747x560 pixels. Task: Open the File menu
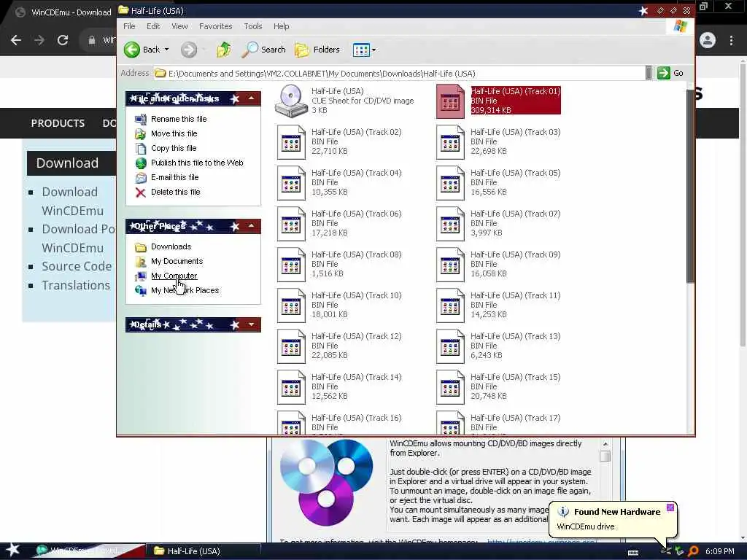click(x=129, y=26)
